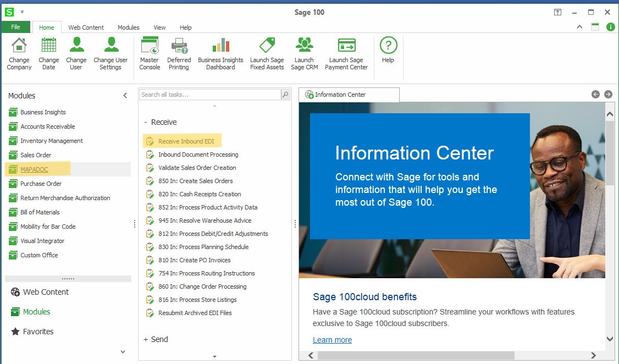
Task: Collapse the Receive task group
Action: click(145, 123)
